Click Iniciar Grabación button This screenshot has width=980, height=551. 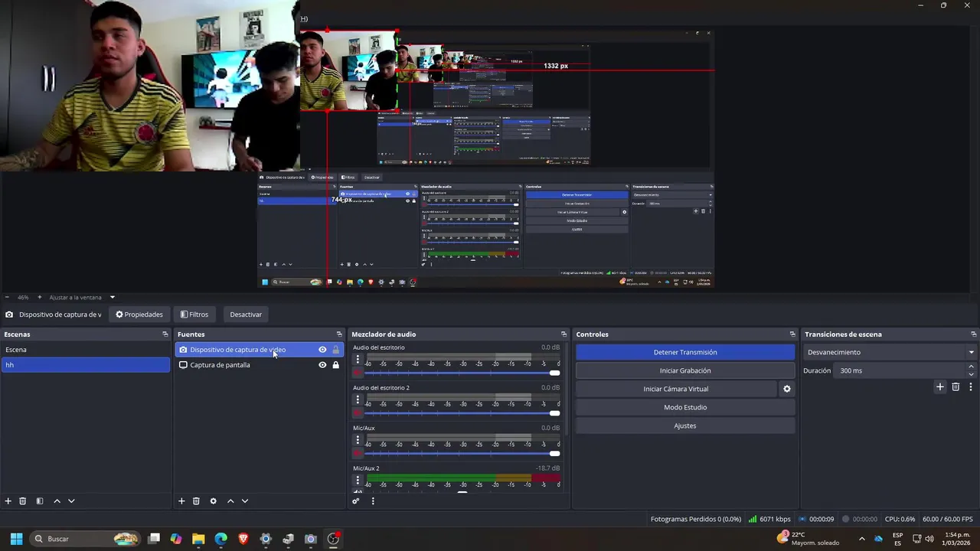coord(685,370)
